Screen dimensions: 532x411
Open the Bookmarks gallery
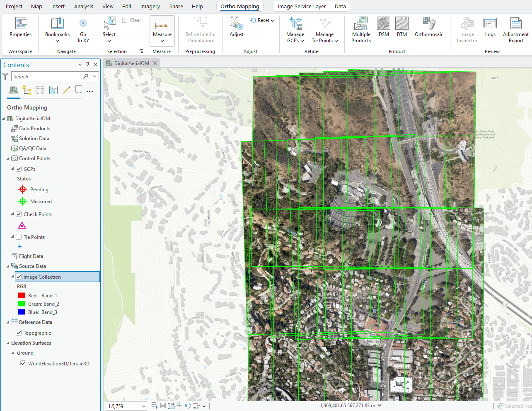click(x=57, y=30)
